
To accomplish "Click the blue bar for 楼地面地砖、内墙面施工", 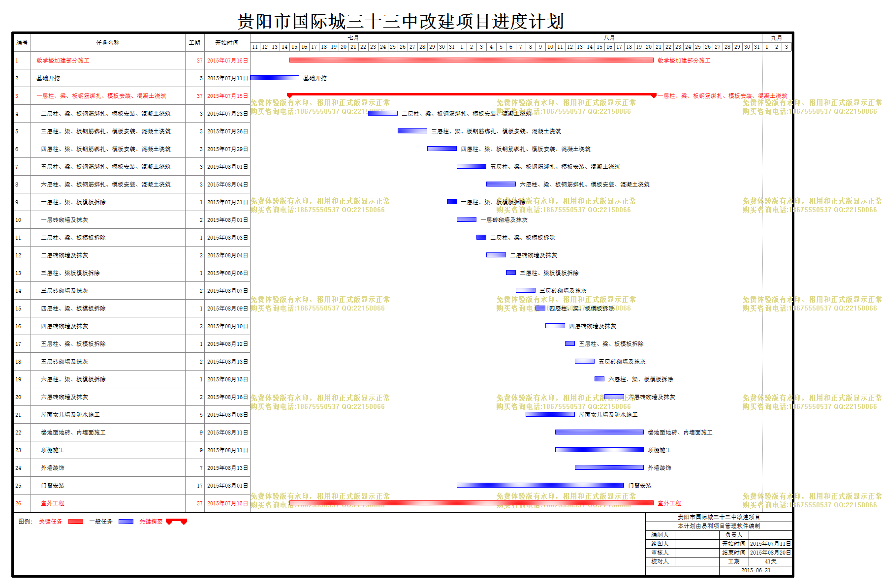I will [x=599, y=432].
